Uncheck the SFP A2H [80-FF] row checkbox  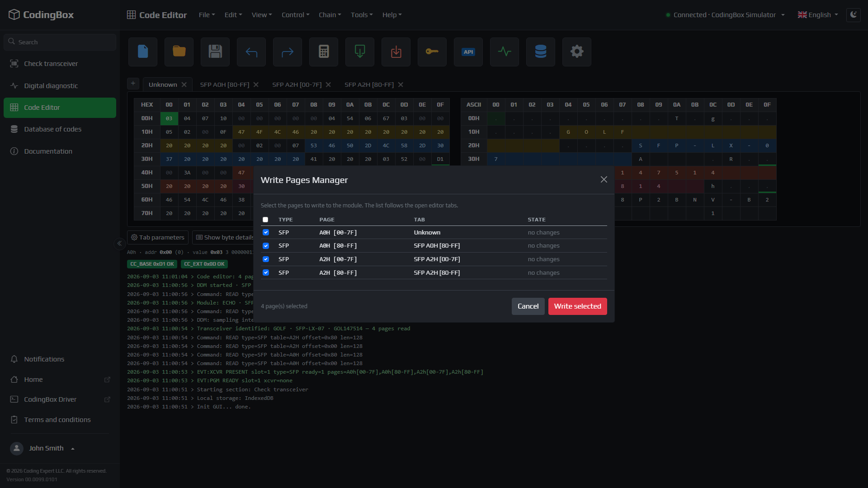tap(266, 272)
